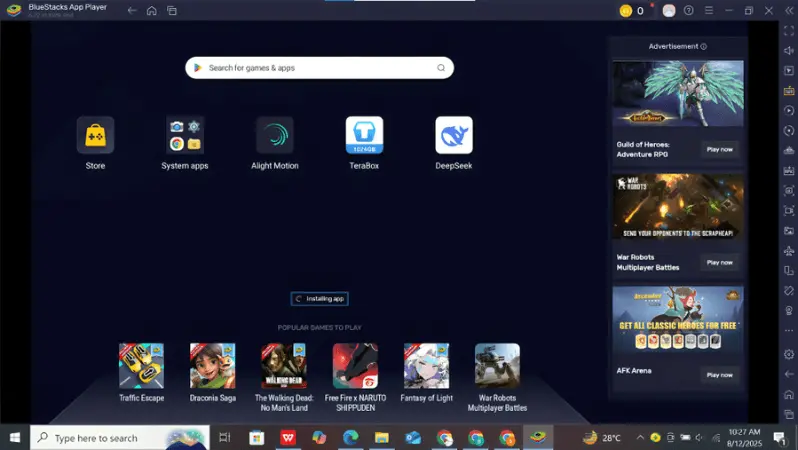Click the cursor lock icon in side toolbar
Screen dimensions: 798x450
click(x=789, y=70)
